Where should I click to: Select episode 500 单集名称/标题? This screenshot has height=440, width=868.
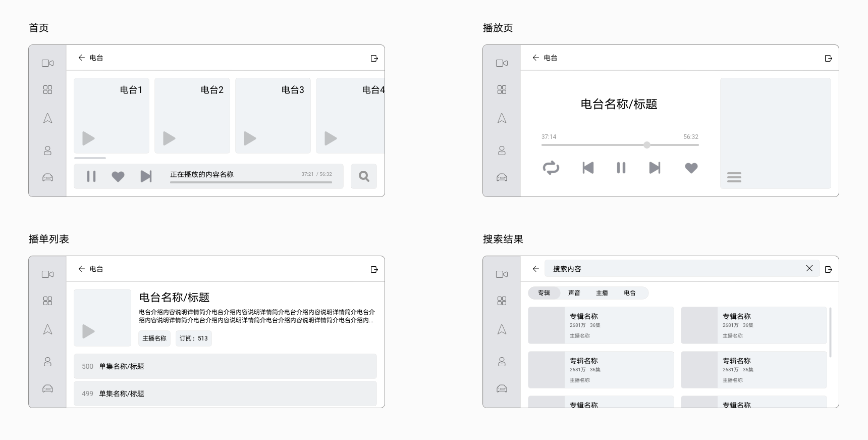225,366
